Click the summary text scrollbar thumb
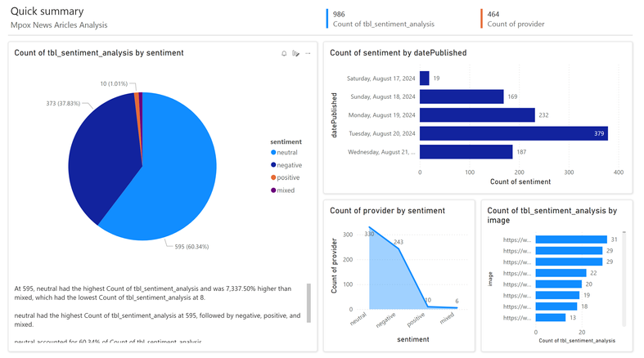The image size is (644, 358). coord(308,303)
